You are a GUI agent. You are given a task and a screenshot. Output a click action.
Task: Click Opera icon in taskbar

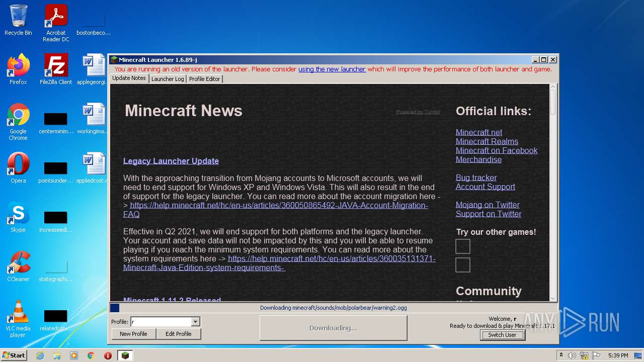108,355
